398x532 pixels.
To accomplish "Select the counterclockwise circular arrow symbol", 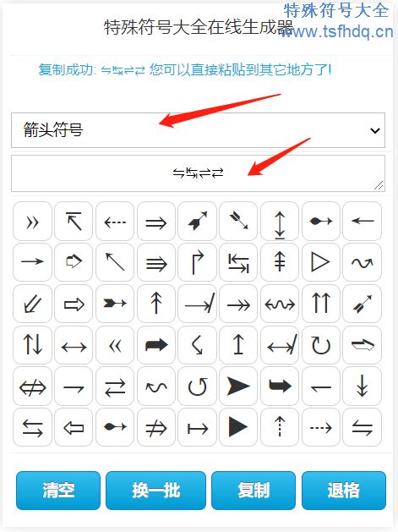I will [197, 387].
